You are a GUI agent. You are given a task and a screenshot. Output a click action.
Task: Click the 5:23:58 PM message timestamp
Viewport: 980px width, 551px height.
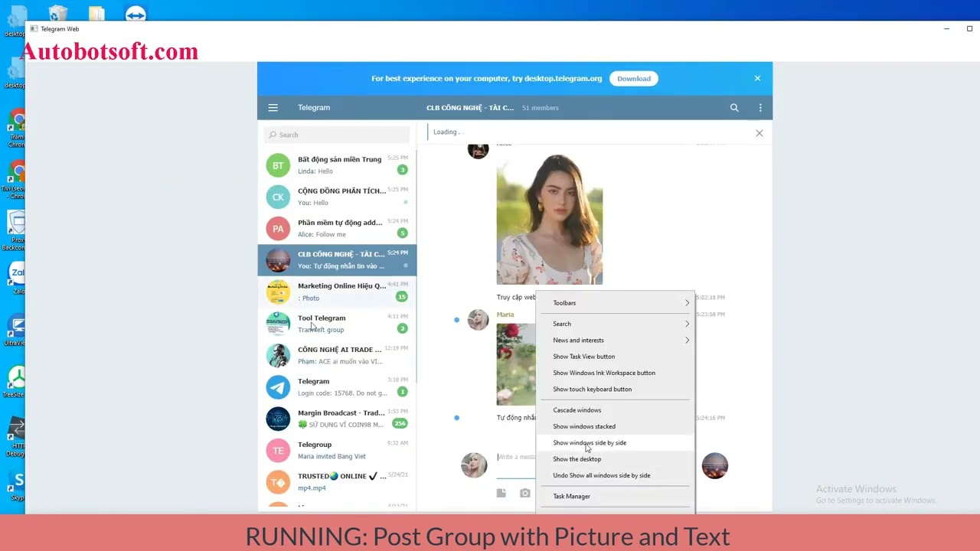[710, 315]
